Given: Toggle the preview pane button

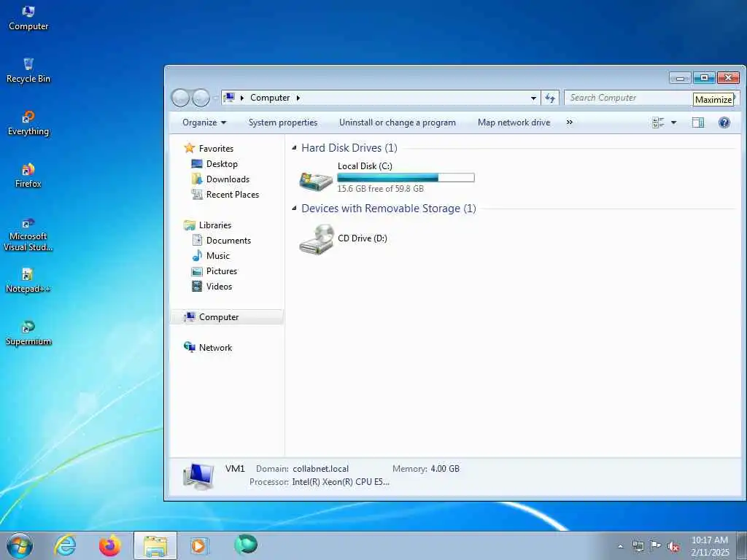Looking at the screenshot, I should point(698,122).
